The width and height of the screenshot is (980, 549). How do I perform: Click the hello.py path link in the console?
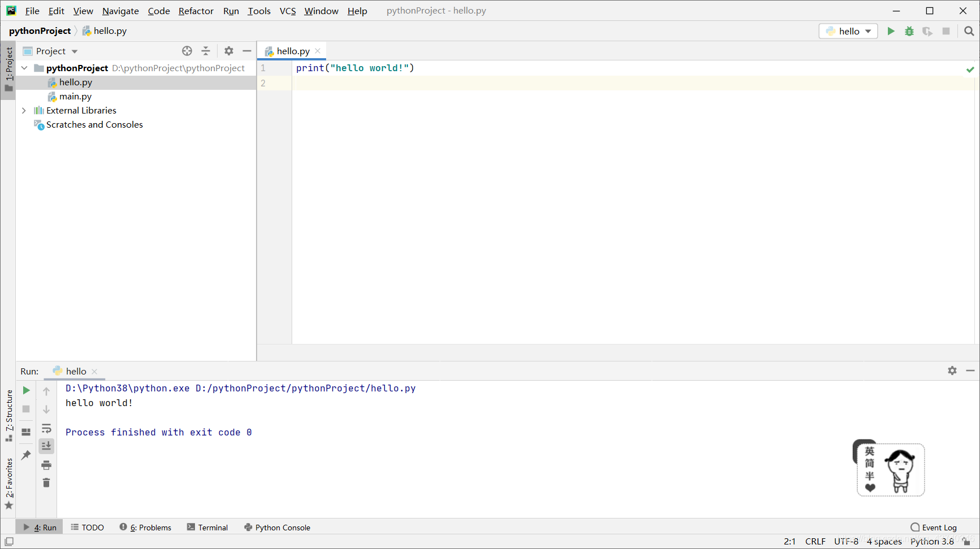[306, 389]
